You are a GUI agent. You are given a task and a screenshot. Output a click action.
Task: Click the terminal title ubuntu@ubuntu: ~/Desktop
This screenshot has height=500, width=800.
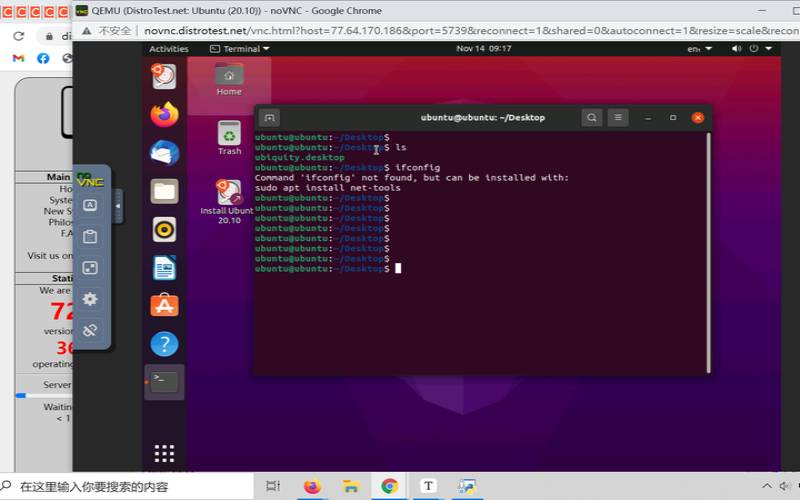[483, 117]
